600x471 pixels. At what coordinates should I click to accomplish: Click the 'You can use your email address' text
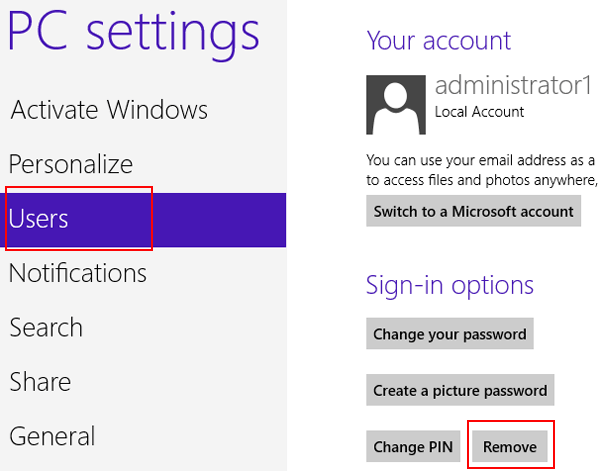[480, 160]
